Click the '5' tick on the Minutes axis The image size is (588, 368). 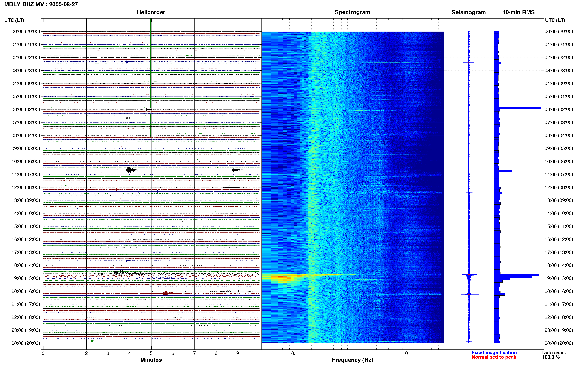[151, 353]
